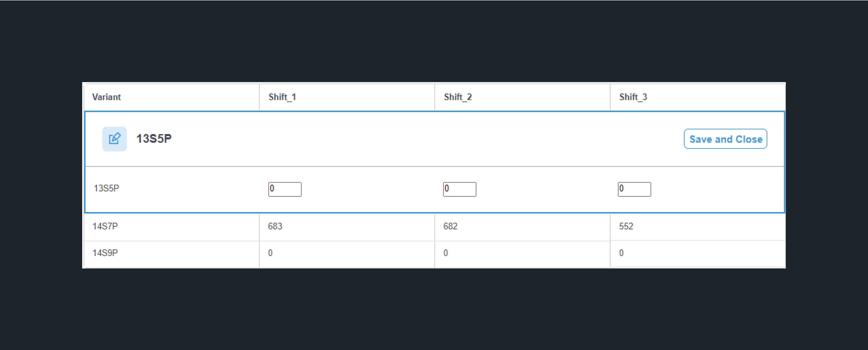Select the Shift_1 cell in the 14S9P row

347,254
